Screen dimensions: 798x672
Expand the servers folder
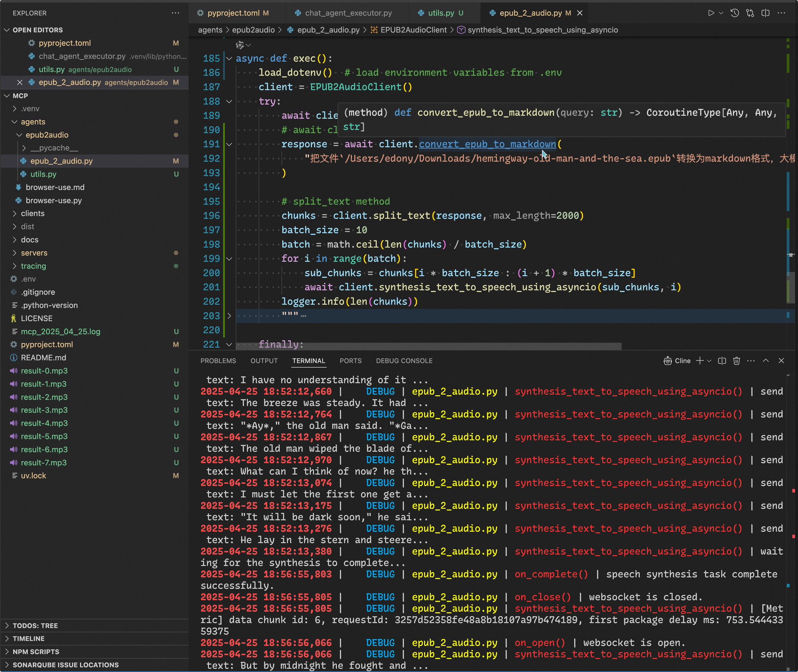(x=34, y=253)
